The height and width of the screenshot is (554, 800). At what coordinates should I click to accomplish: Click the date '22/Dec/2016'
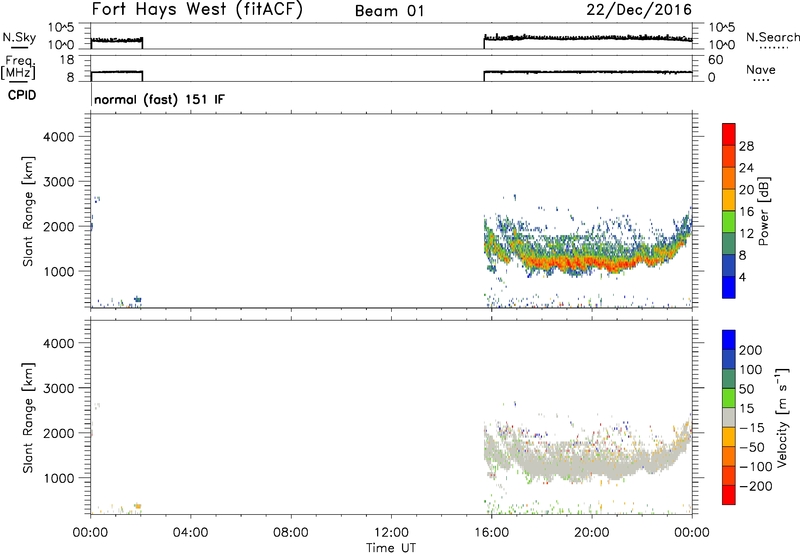click(x=639, y=10)
